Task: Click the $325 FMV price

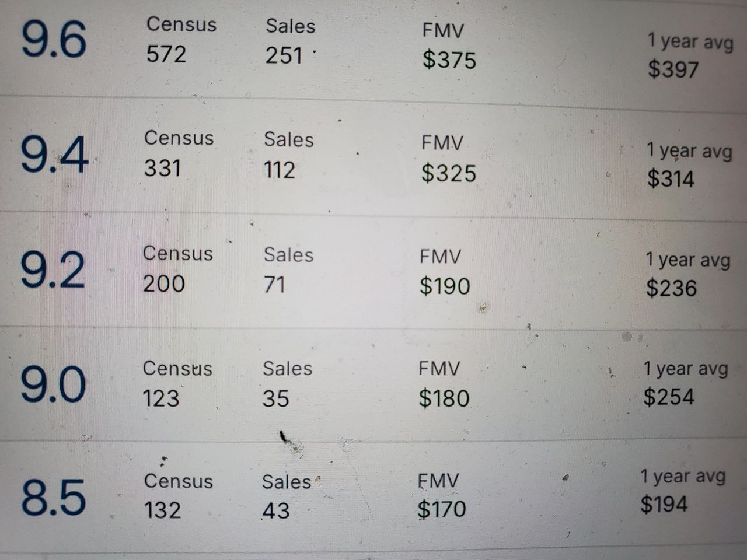Action: coord(449,173)
